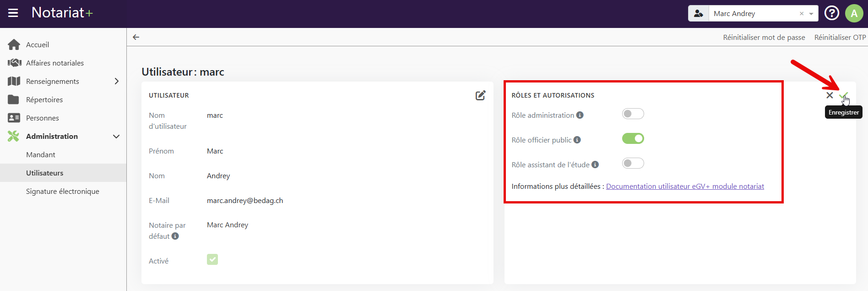Open Documentation utilisateur eGV+ link
This screenshot has width=868, height=291.
tap(685, 186)
